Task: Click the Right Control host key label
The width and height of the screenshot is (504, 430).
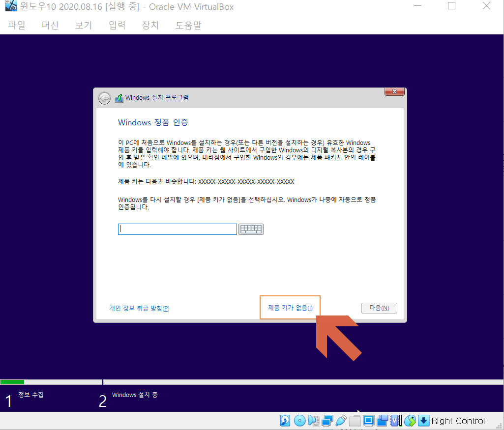Action: tap(458, 421)
